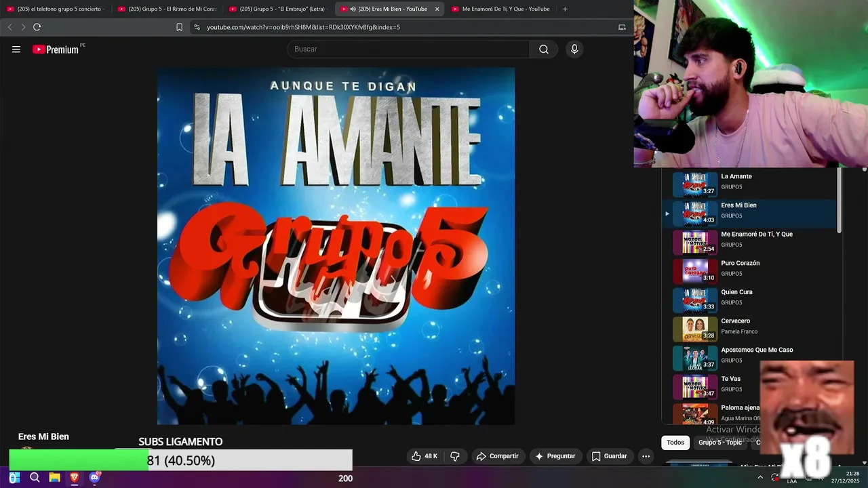The height and width of the screenshot is (488, 868).
Task: Open more actions three-dot menu
Action: point(646,456)
